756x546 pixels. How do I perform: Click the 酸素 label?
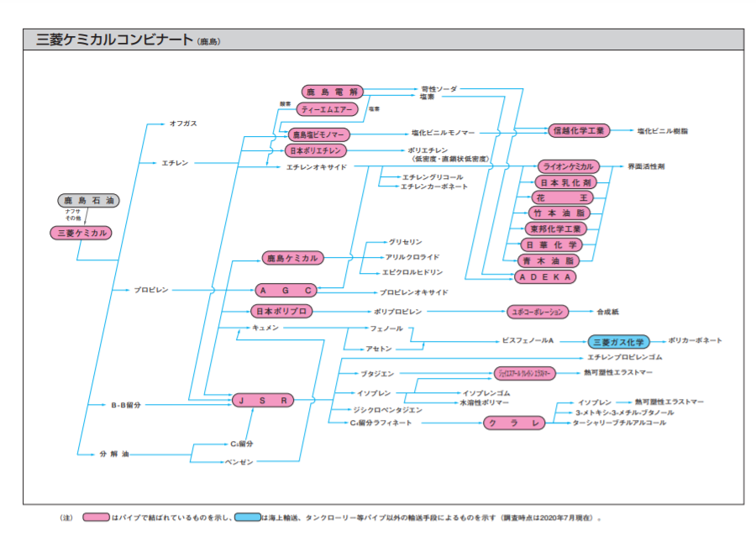pos(286,103)
